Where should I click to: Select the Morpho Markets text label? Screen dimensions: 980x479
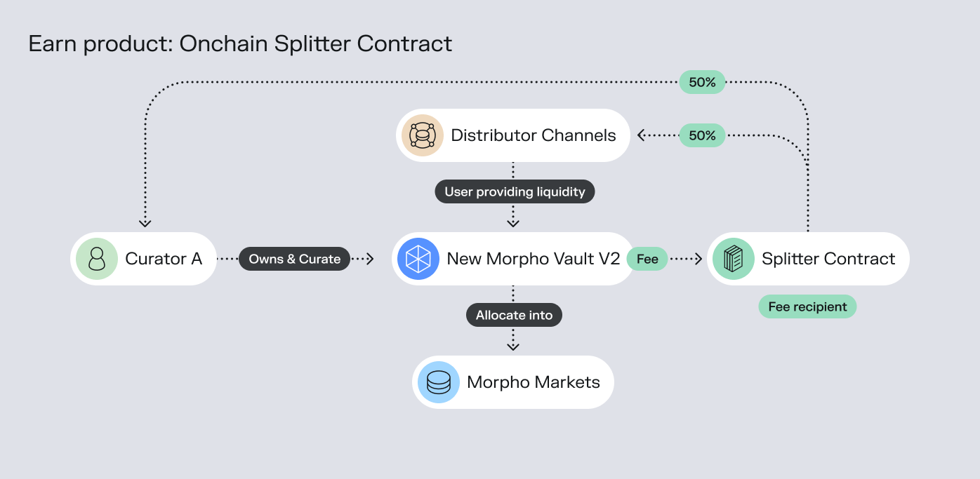[534, 382]
